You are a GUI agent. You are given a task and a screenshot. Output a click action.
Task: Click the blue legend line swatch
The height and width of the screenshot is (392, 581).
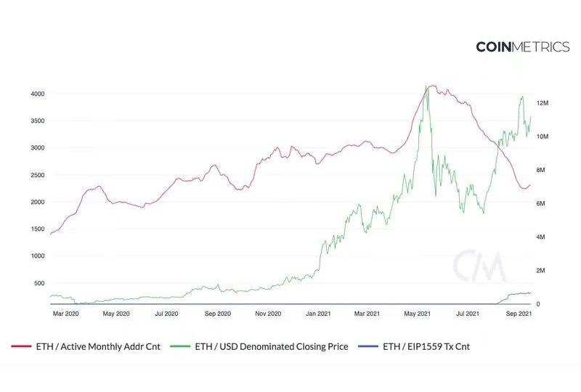pos(368,346)
